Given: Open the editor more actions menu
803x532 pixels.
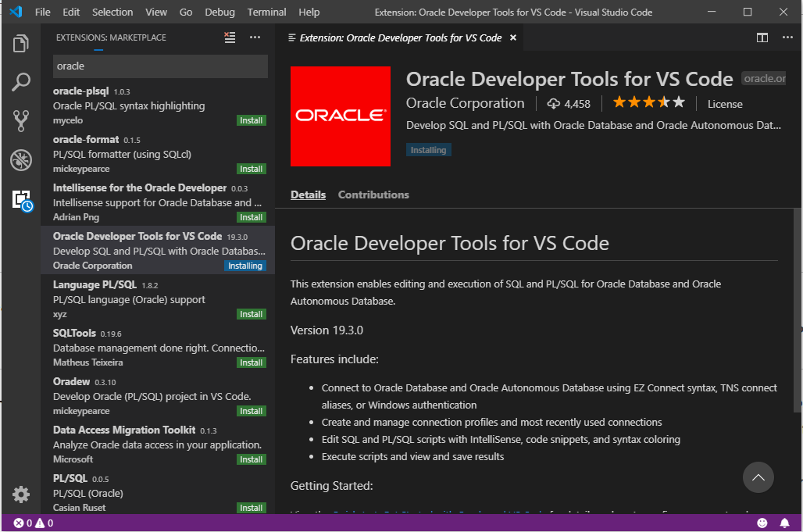Looking at the screenshot, I should pos(787,37).
